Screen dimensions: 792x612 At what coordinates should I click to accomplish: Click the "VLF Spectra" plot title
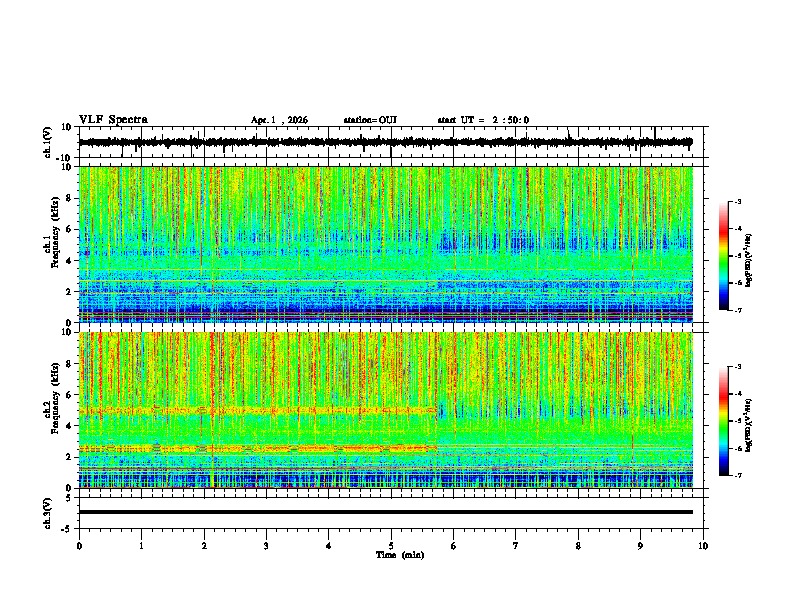coord(113,120)
